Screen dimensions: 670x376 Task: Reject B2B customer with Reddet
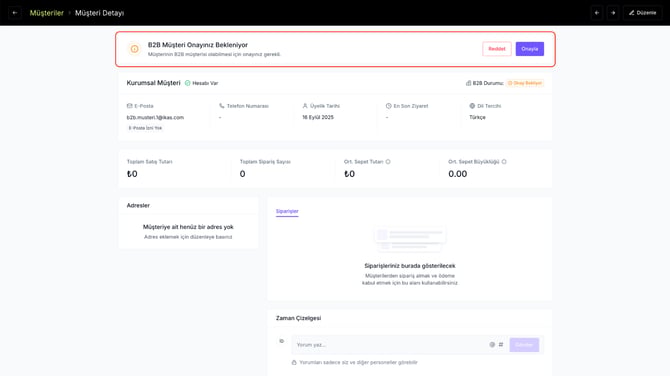pos(497,49)
